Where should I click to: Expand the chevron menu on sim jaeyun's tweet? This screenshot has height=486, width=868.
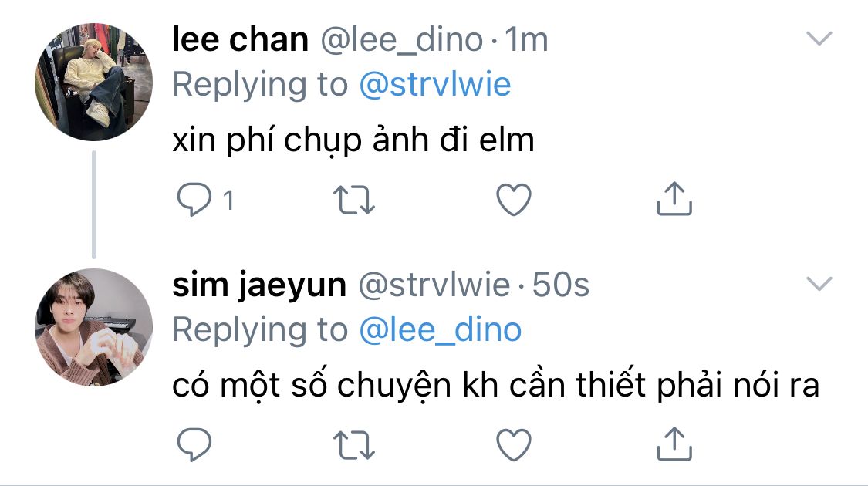click(819, 284)
